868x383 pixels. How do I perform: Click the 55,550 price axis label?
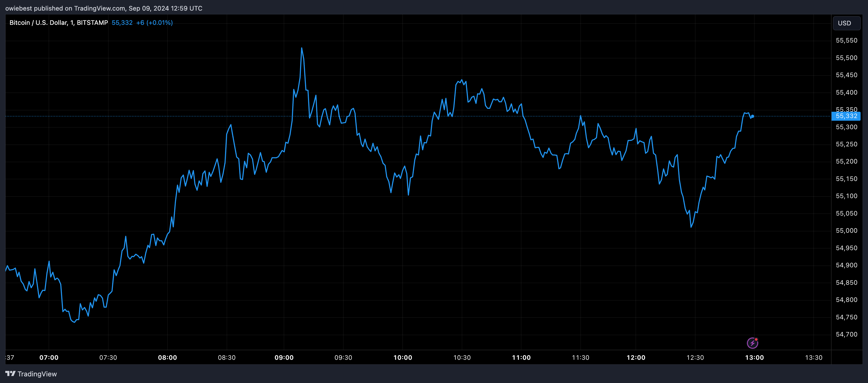coord(846,40)
